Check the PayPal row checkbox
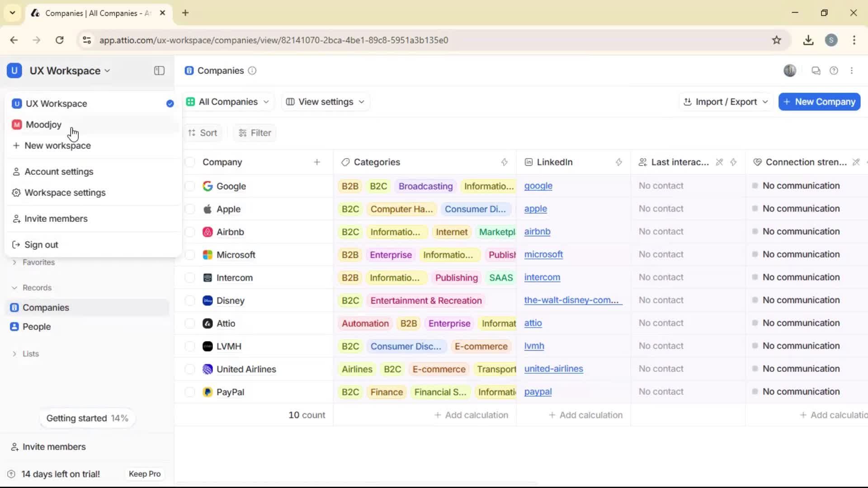 pos(190,392)
